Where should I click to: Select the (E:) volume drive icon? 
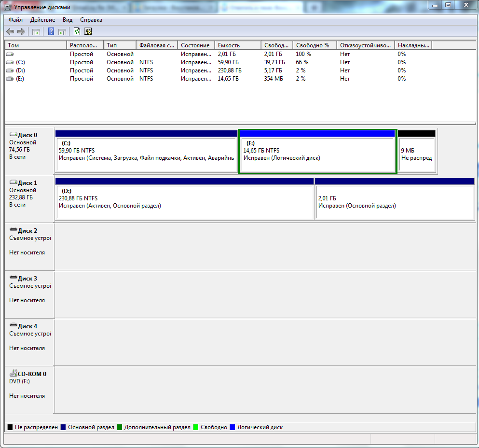10,79
